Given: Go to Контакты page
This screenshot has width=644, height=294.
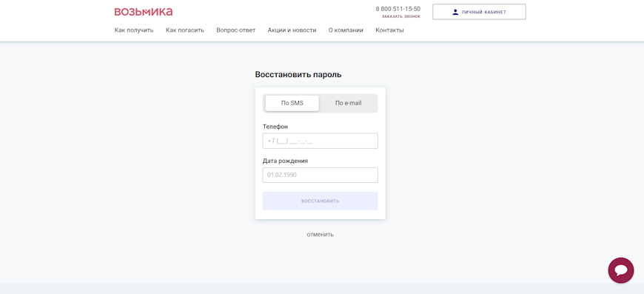Looking at the screenshot, I should (389, 30).
